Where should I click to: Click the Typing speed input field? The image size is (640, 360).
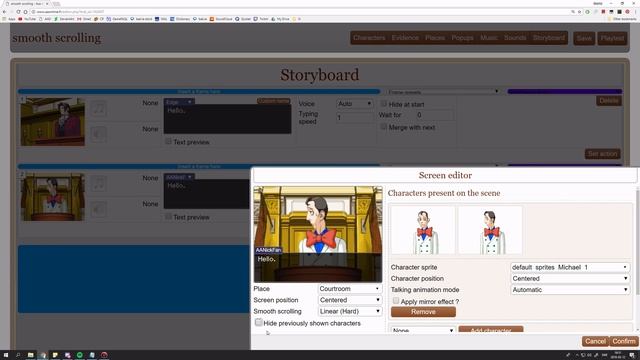point(354,118)
